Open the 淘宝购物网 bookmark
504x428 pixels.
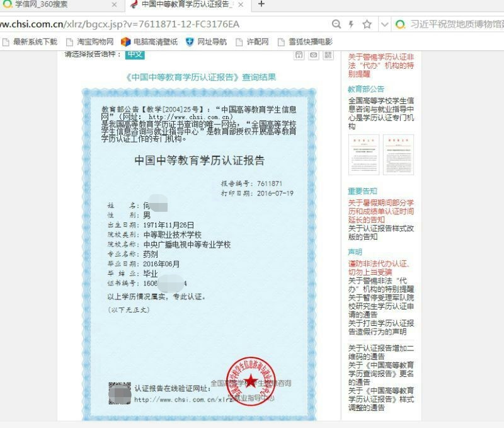(89, 42)
